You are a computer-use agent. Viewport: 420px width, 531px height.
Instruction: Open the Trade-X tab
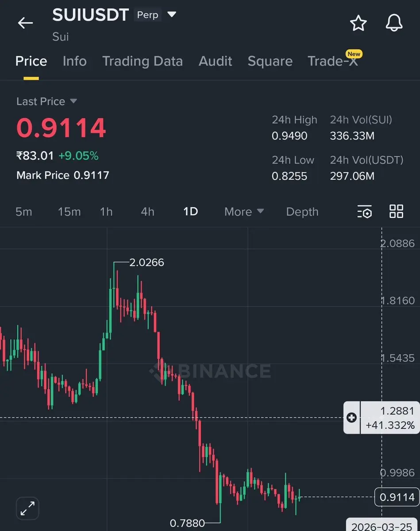(333, 61)
